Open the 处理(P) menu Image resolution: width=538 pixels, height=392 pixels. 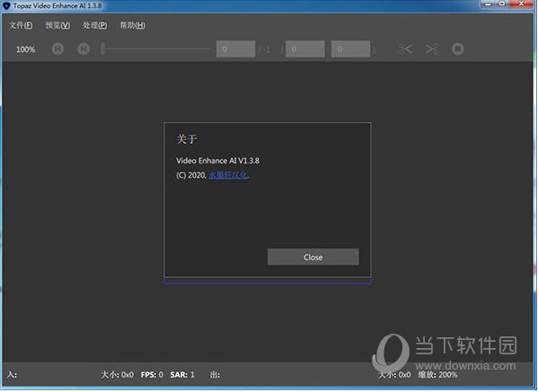(x=94, y=25)
